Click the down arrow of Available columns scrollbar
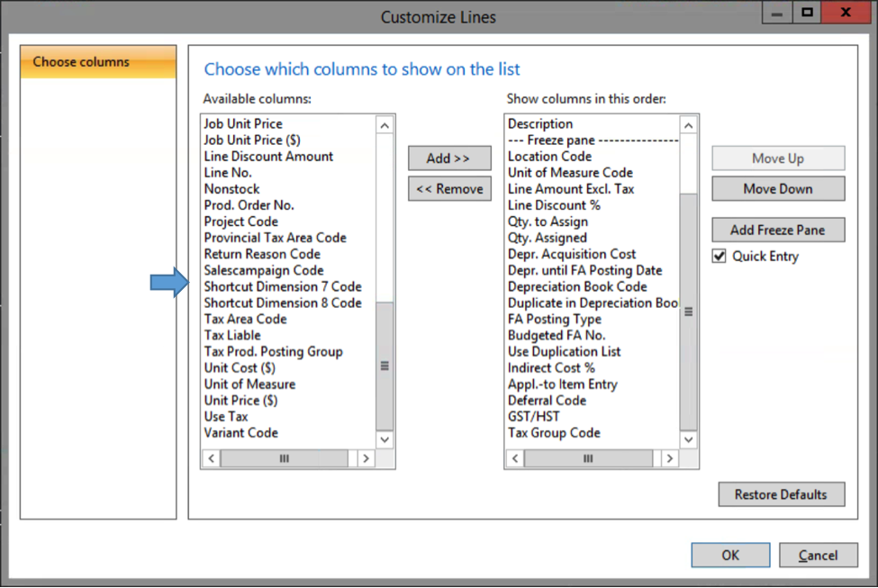 click(385, 439)
